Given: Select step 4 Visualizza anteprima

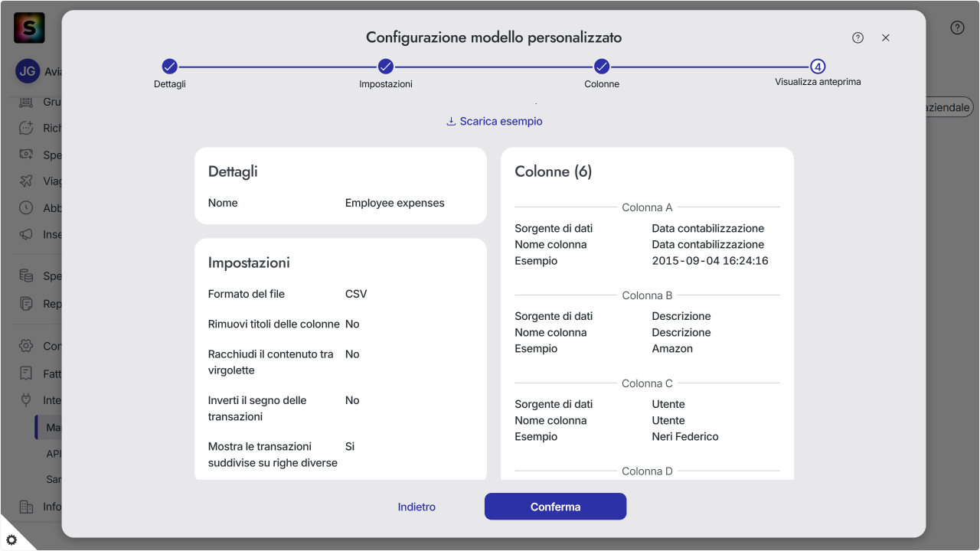Looking at the screenshot, I should point(818,73).
